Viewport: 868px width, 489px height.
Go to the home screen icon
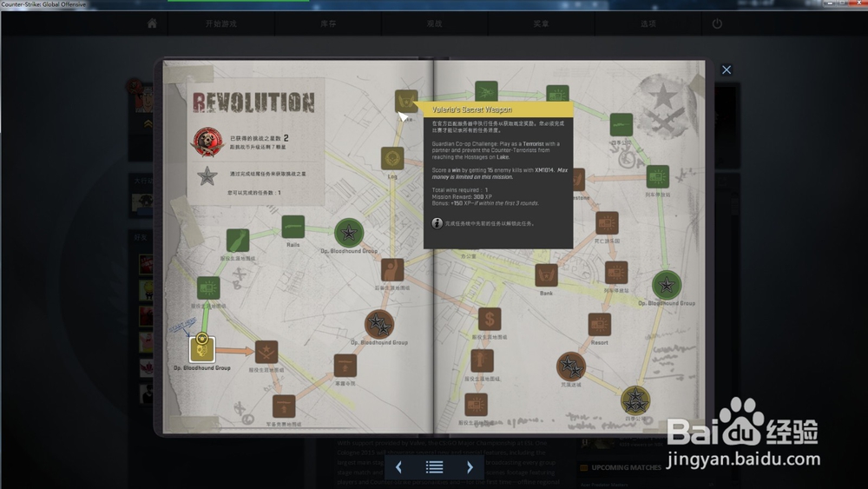coord(152,23)
